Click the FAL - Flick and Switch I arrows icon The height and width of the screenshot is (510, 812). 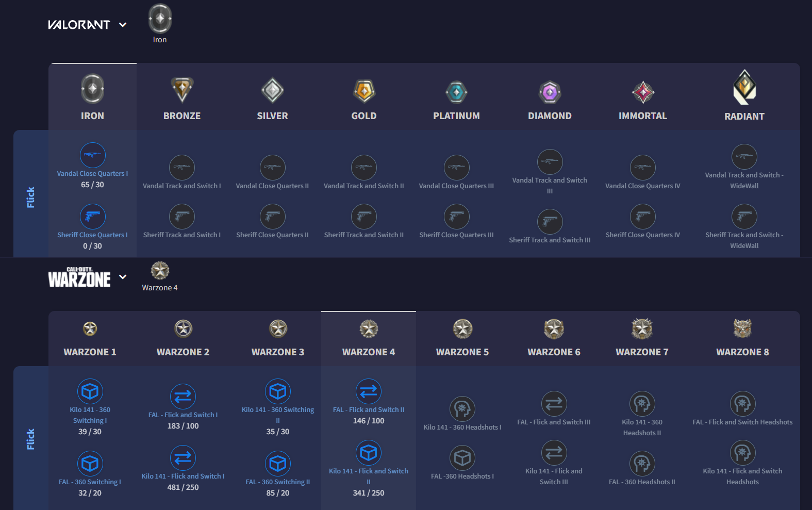point(183,397)
